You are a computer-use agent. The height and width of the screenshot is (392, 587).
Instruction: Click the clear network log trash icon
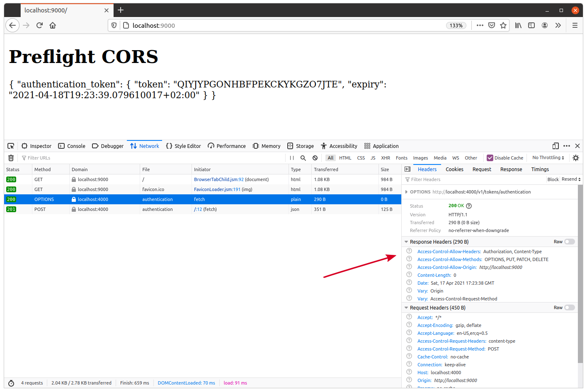[x=11, y=158]
